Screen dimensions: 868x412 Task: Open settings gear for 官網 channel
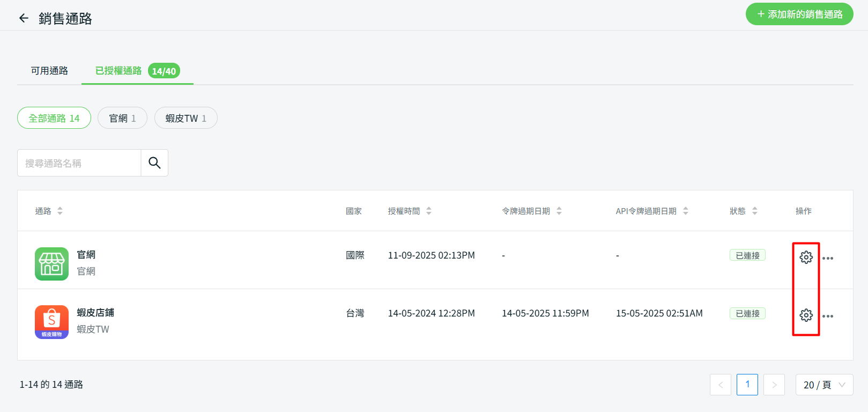click(x=806, y=257)
